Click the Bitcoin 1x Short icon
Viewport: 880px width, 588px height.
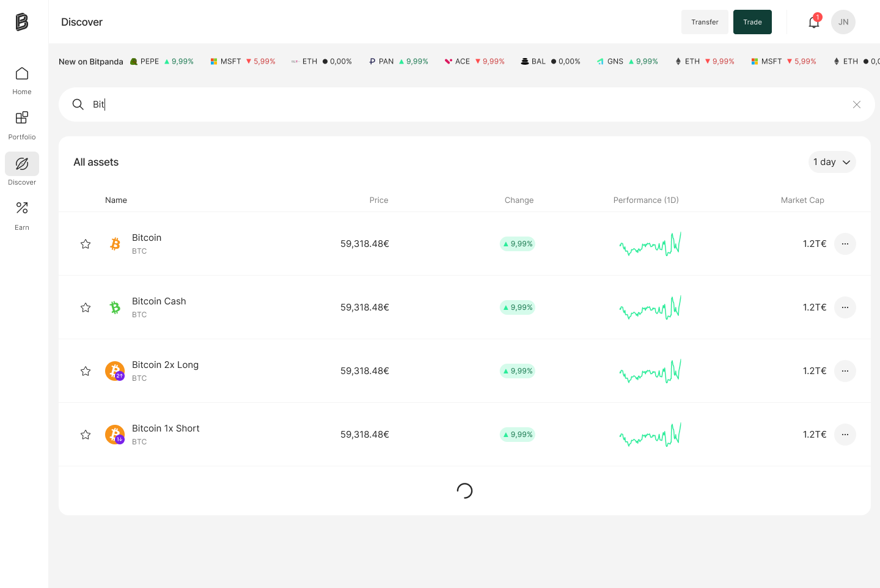tap(115, 435)
